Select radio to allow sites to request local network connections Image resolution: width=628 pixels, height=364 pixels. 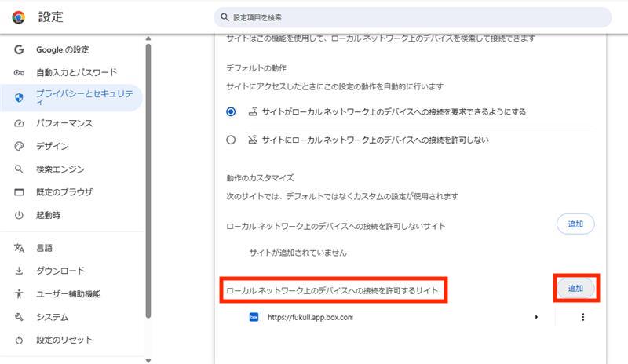(x=231, y=112)
